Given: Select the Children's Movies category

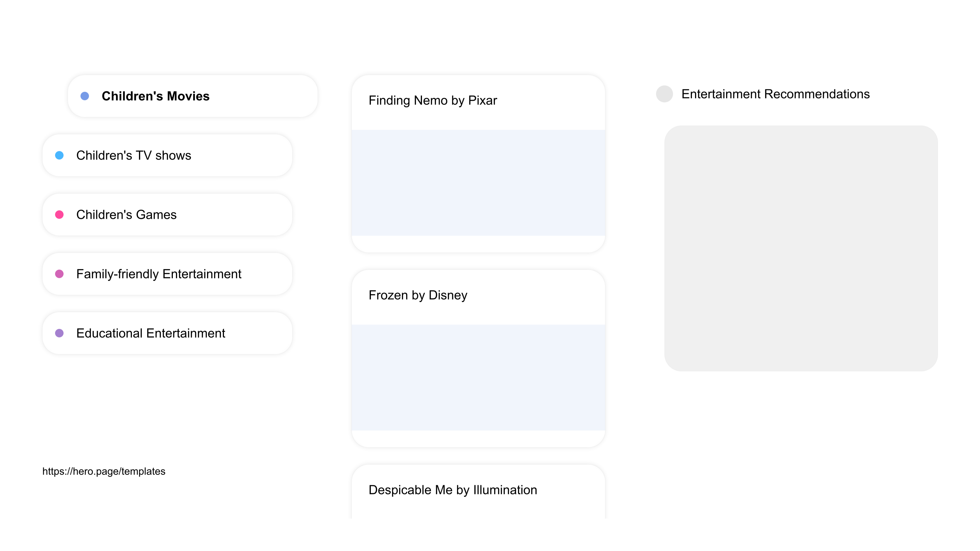Looking at the screenshot, I should 193,96.
